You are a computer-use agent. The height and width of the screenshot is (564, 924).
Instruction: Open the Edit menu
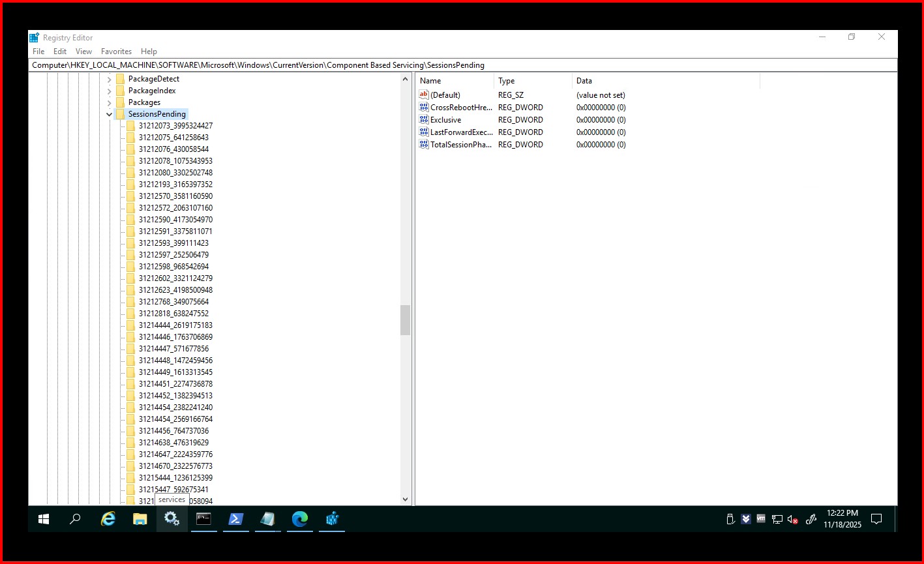click(x=60, y=52)
